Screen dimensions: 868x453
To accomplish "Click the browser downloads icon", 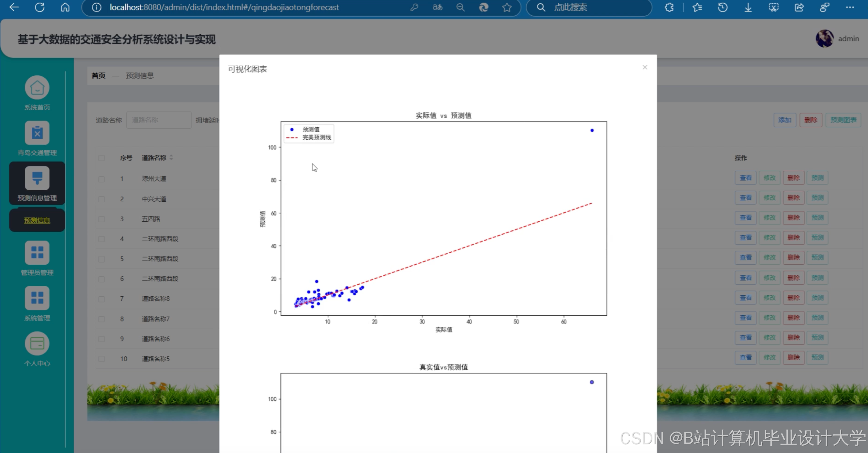I will [x=748, y=7].
